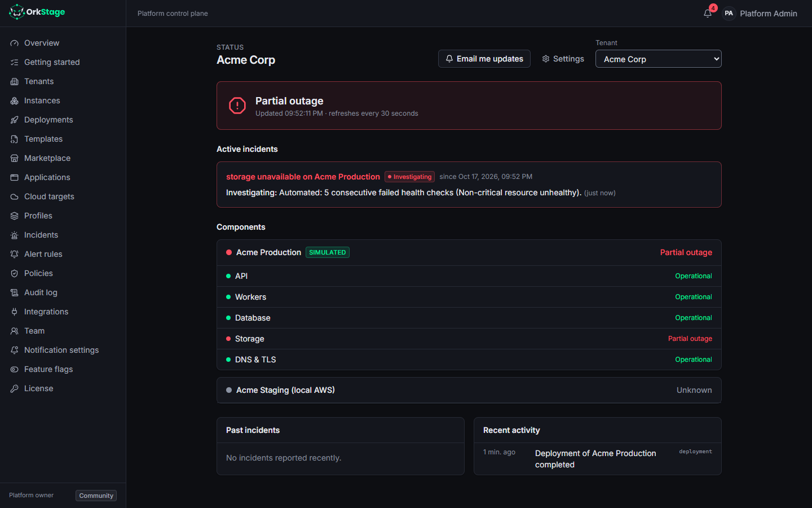The width and height of the screenshot is (812, 508).
Task: Click the deployment tag in Recent activity
Action: pos(695,452)
